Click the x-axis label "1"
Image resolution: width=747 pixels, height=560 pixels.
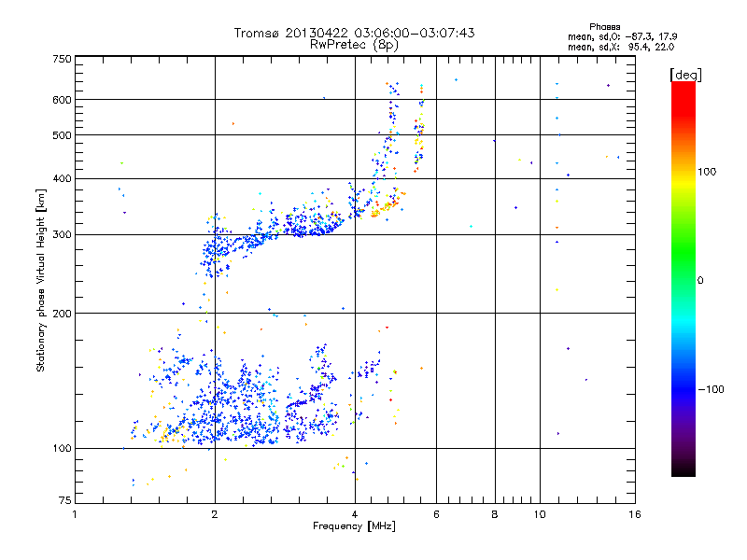(75, 514)
